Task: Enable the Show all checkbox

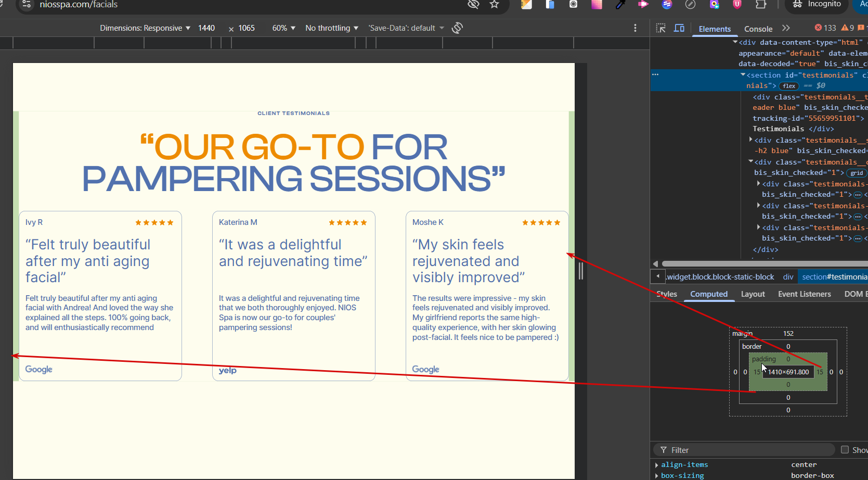Action: 845,450
